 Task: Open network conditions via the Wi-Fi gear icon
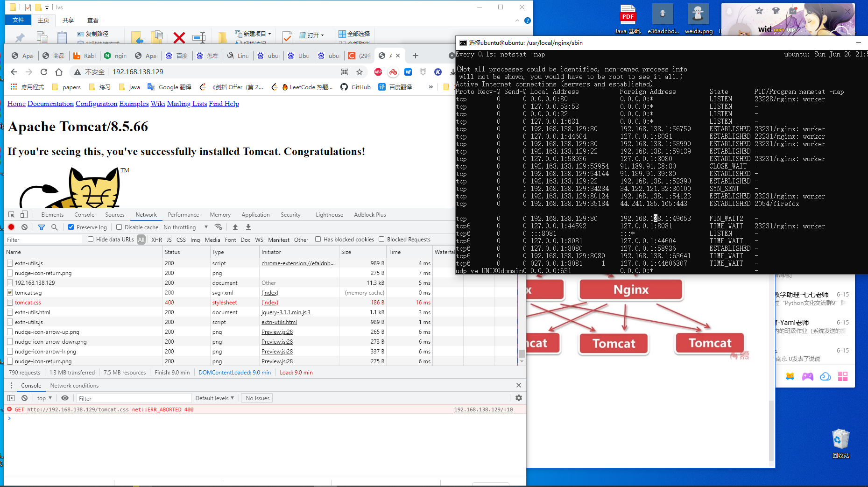pyautogui.click(x=219, y=227)
